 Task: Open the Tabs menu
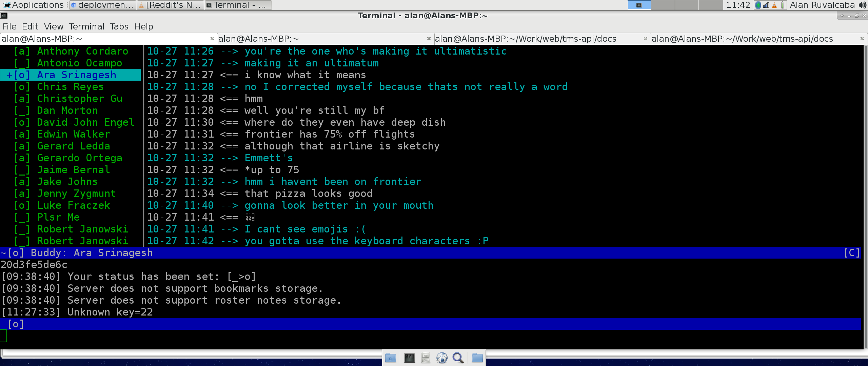[119, 26]
